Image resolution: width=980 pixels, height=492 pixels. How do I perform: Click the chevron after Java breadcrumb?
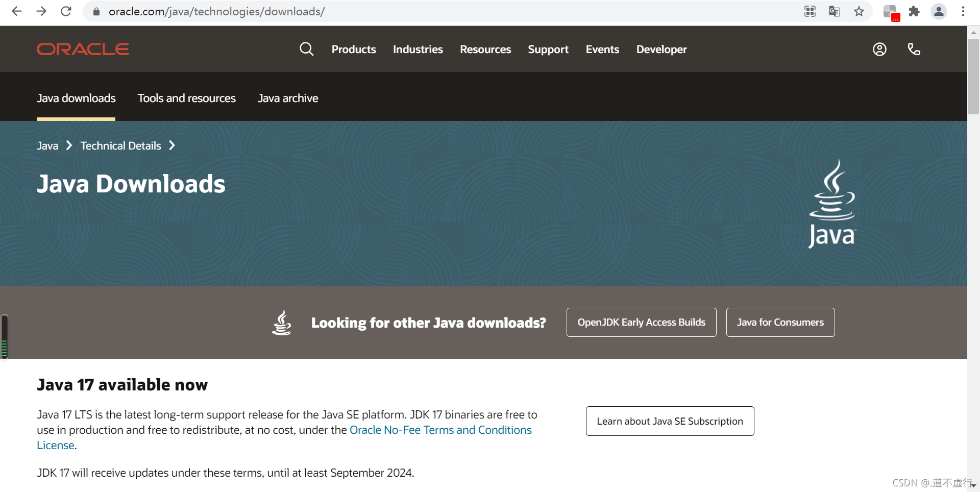point(69,145)
